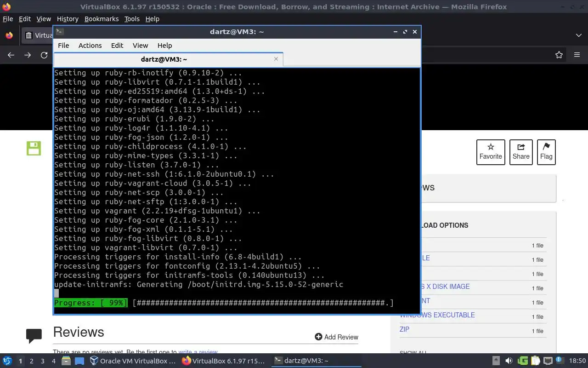Click the DOWNLOAD OPTIONS heading
Image resolution: width=588 pixels, height=368 pixels.
click(x=444, y=225)
